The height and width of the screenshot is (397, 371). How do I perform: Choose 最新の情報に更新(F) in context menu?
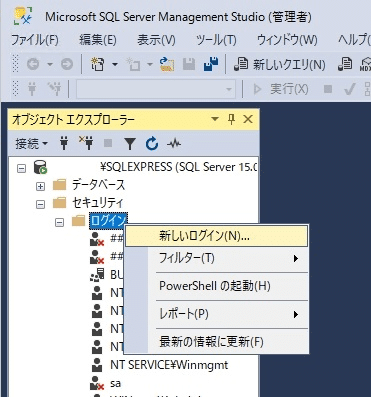216,342
